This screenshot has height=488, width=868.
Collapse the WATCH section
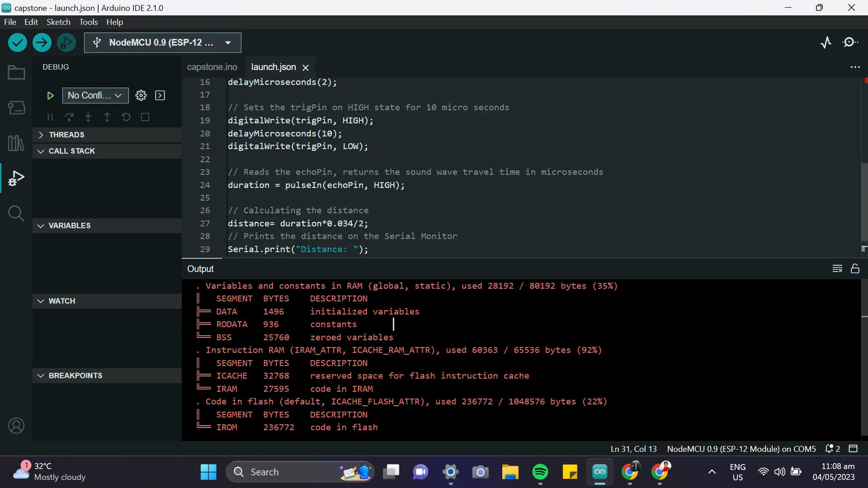pyautogui.click(x=107, y=301)
